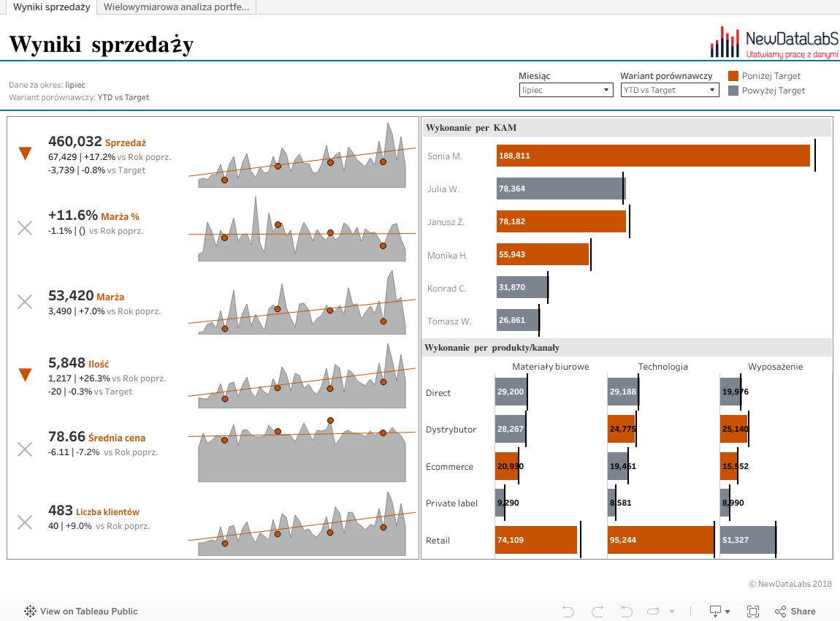Click Direct Materiały biurowe bar 29,200
Image resolution: width=840 pixels, height=621 pixels.
click(x=511, y=392)
